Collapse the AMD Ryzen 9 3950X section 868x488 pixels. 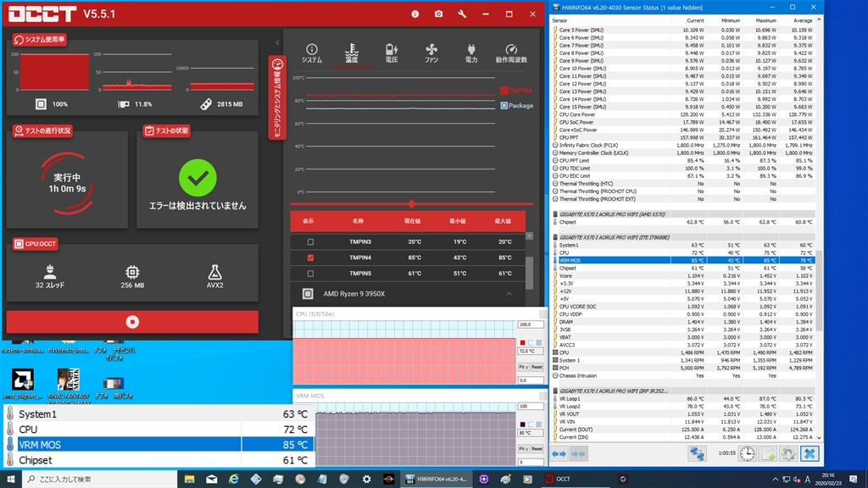click(x=509, y=293)
